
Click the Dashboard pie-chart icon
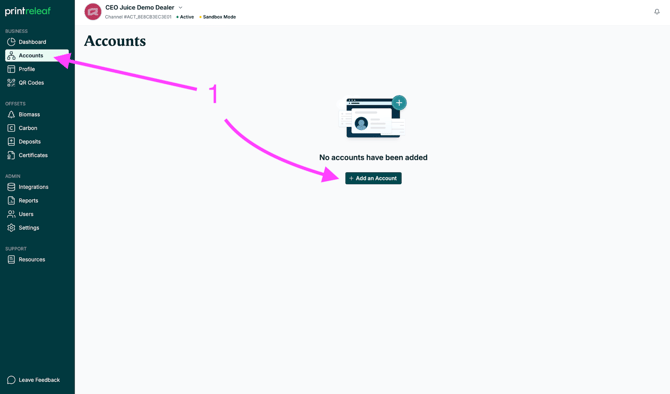tap(11, 42)
